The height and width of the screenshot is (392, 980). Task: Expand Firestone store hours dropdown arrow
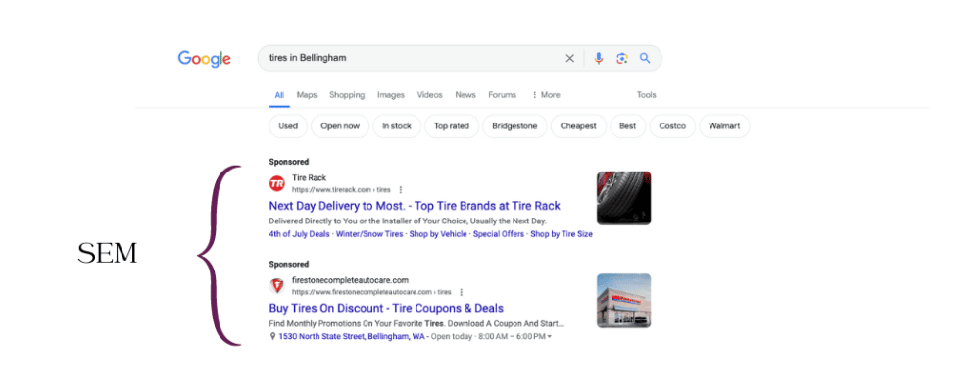549,337
